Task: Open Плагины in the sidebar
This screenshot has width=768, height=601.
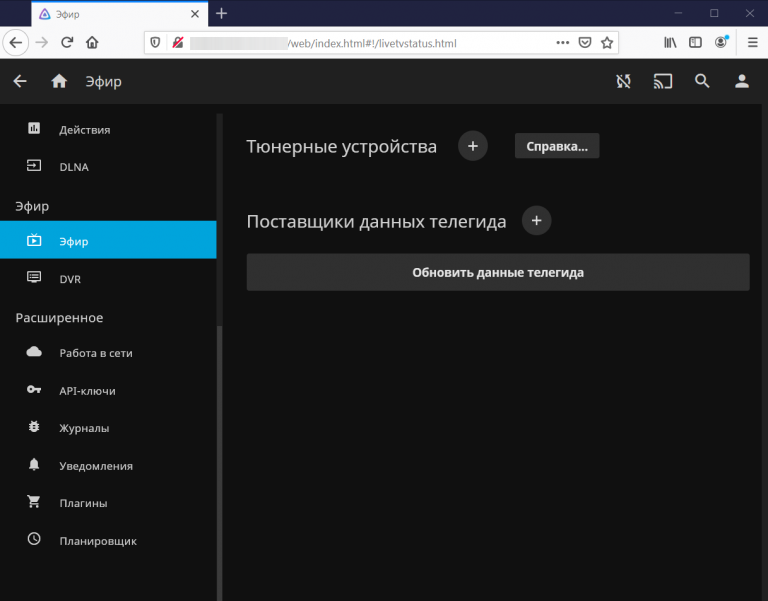Action: [83, 503]
